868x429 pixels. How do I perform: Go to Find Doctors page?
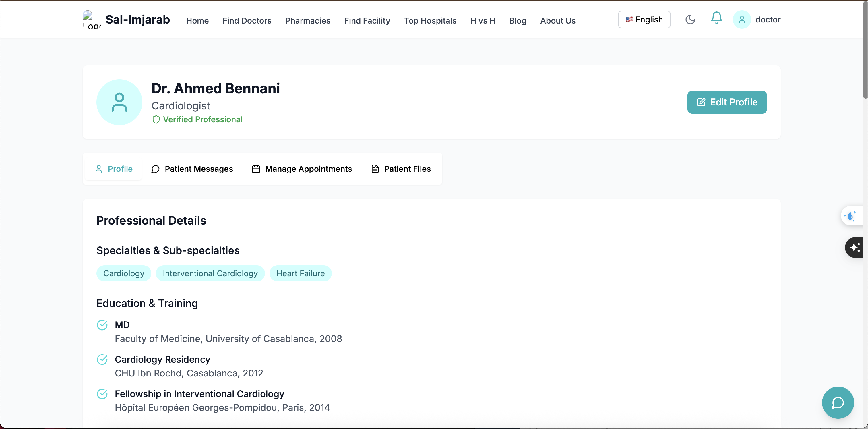[x=247, y=21]
